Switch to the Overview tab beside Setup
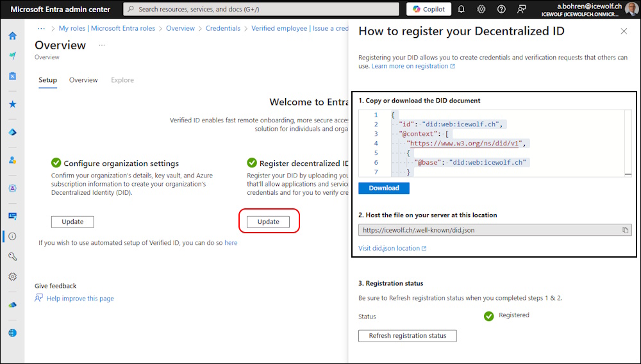 (83, 80)
